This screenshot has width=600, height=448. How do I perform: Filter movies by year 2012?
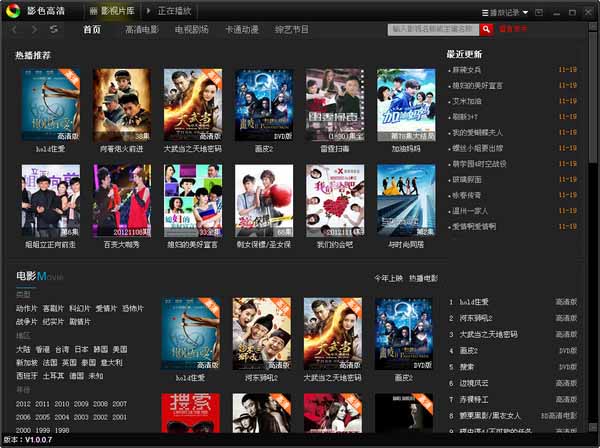coord(23,404)
